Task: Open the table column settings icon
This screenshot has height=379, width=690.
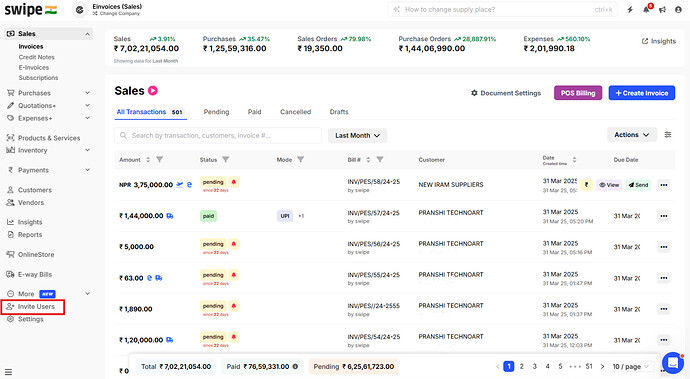Action: click(x=668, y=135)
